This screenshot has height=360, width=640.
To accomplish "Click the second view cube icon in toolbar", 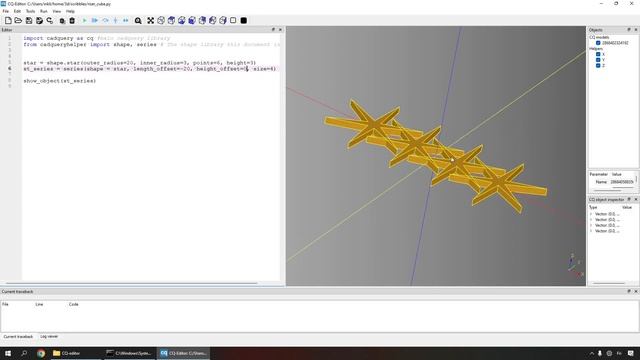I will pyautogui.click(x=171, y=20).
